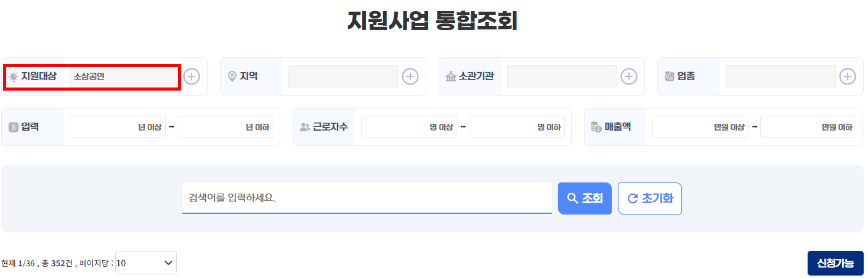
Task: Click the 지원대상 field showing 소상공인
Action: (124, 76)
